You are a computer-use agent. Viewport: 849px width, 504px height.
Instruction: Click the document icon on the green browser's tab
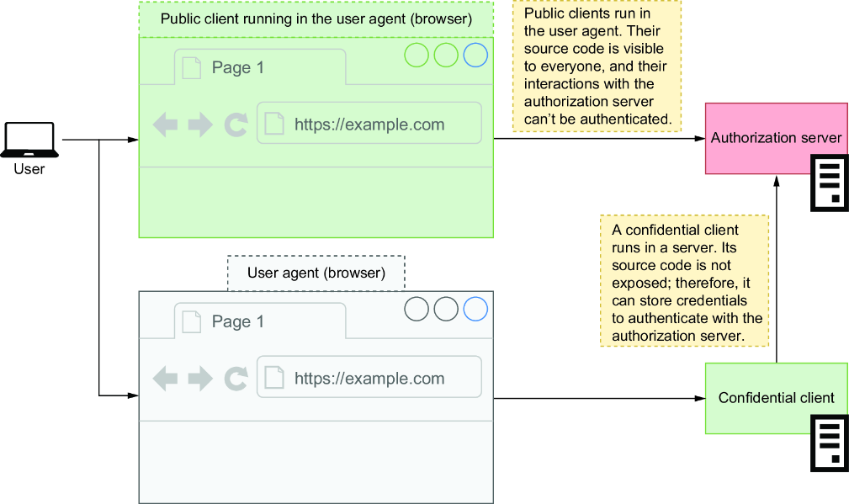[x=191, y=67]
